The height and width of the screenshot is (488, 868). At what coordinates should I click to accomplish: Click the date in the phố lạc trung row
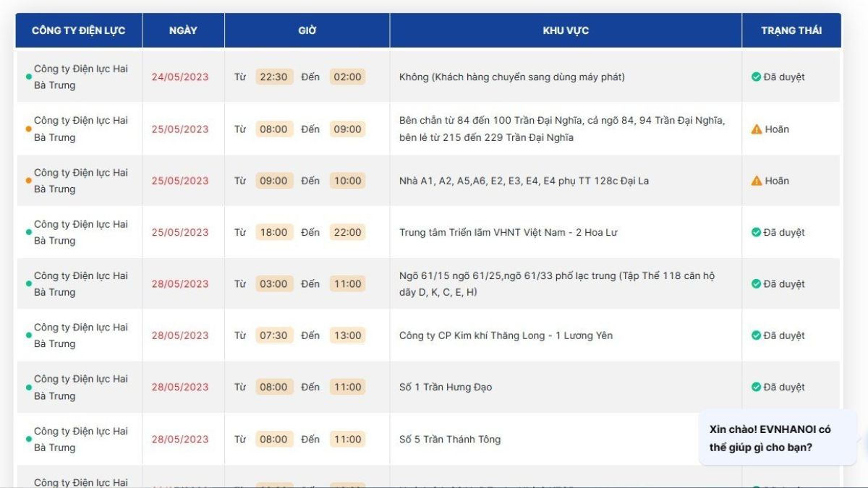tap(180, 284)
